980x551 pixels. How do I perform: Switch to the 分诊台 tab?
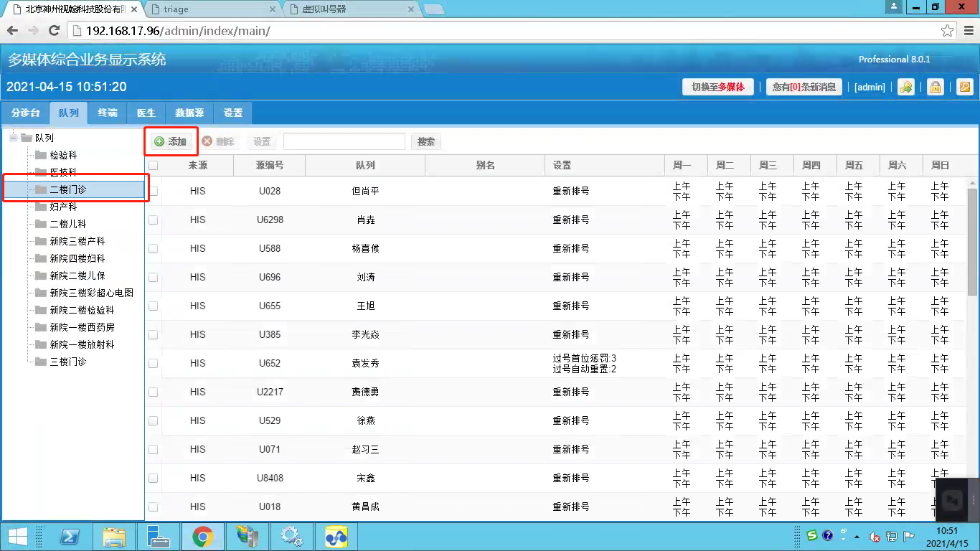(x=25, y=113)
